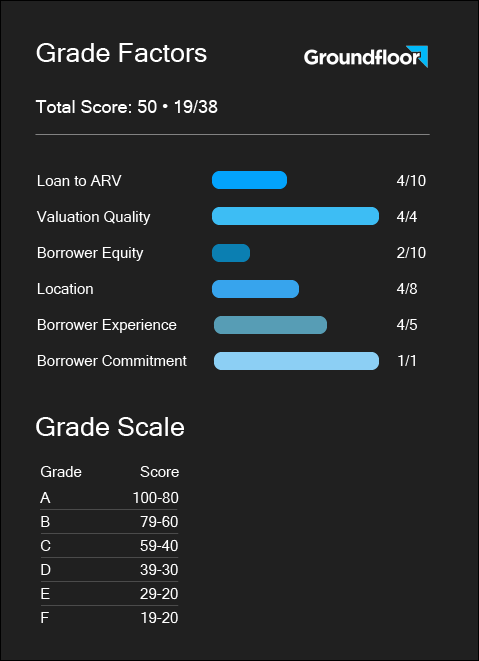Click grade A row 100-80
479x661 pixels.
(109, 498)
